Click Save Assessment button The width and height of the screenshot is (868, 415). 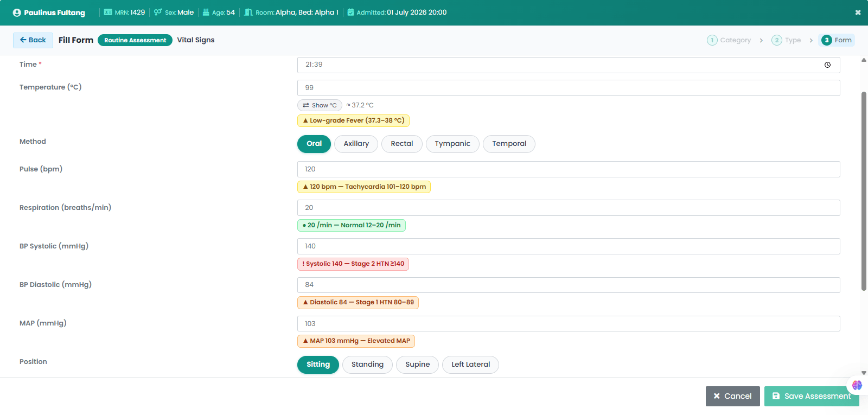click(812, 396)
